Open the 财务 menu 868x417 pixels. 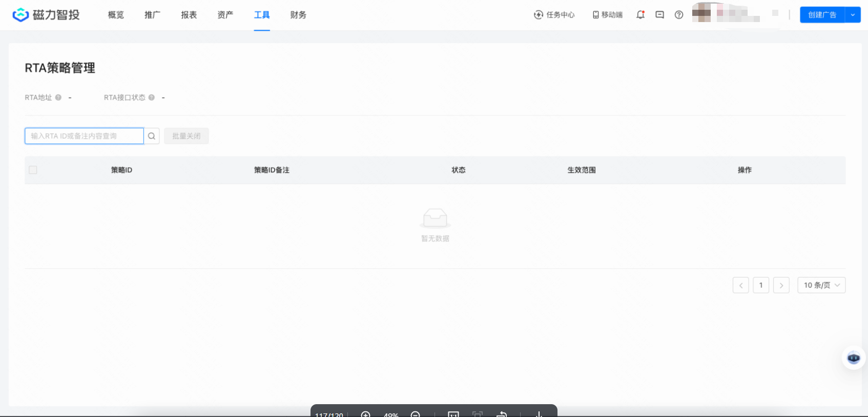[x=298, y=15]
